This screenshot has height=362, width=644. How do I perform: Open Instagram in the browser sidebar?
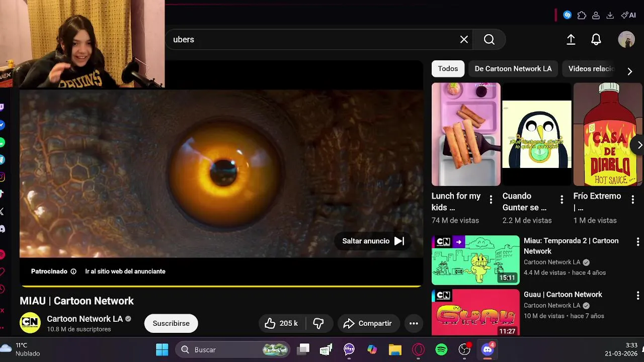click(2, 177)
